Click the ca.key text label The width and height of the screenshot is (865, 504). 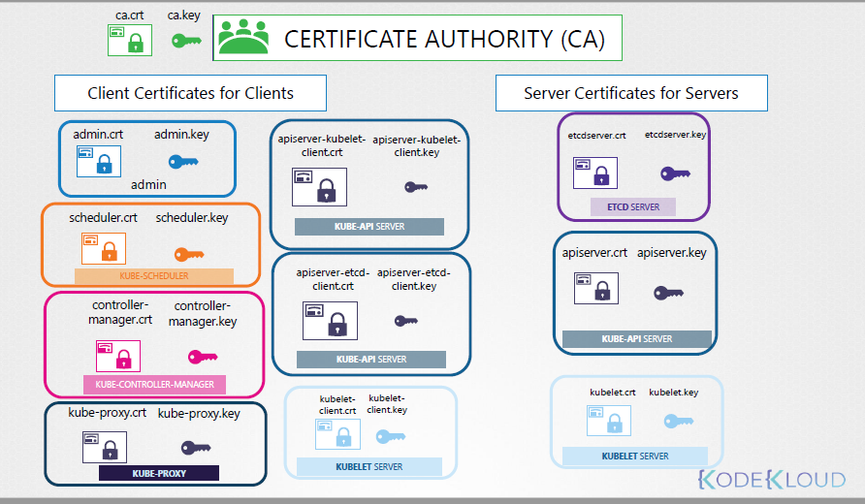click(x=183, y=16)
